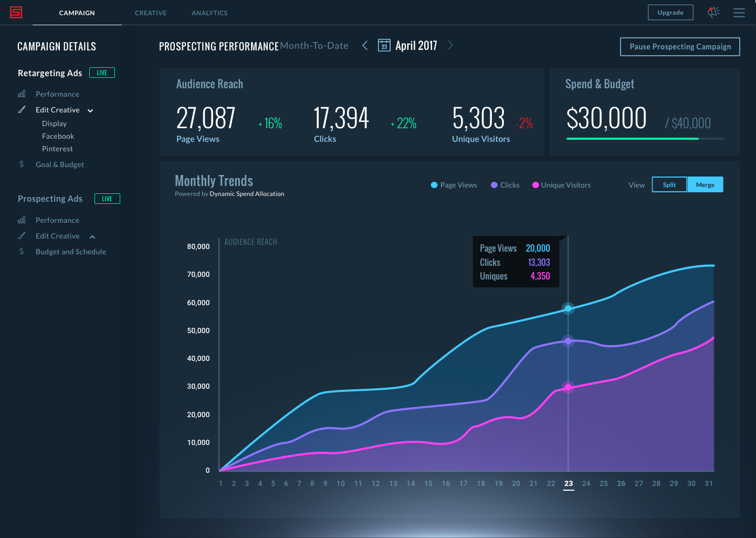Screen dimensions: 756x538
Task: Click the -2% Unique Visitors change
Action: (524, 123)
